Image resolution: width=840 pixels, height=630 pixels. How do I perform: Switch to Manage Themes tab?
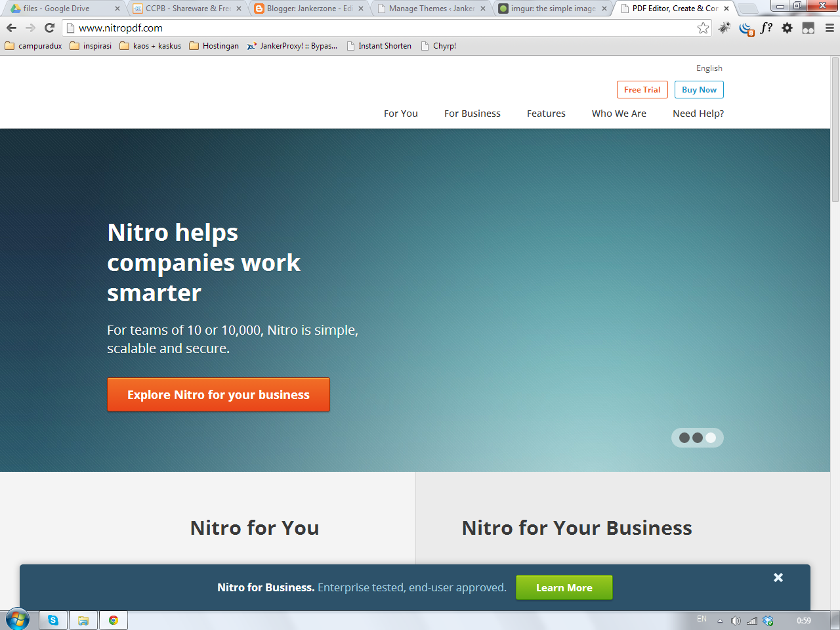431,9
